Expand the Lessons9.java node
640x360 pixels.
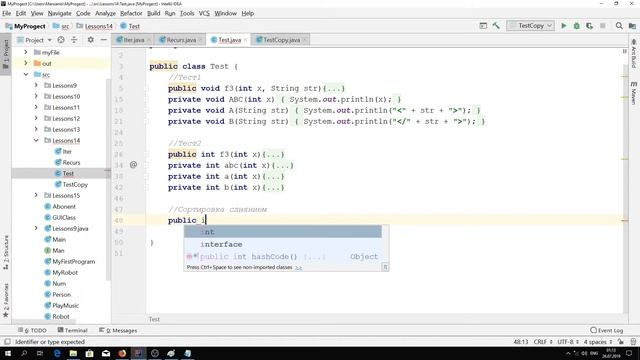click(36, 229)
